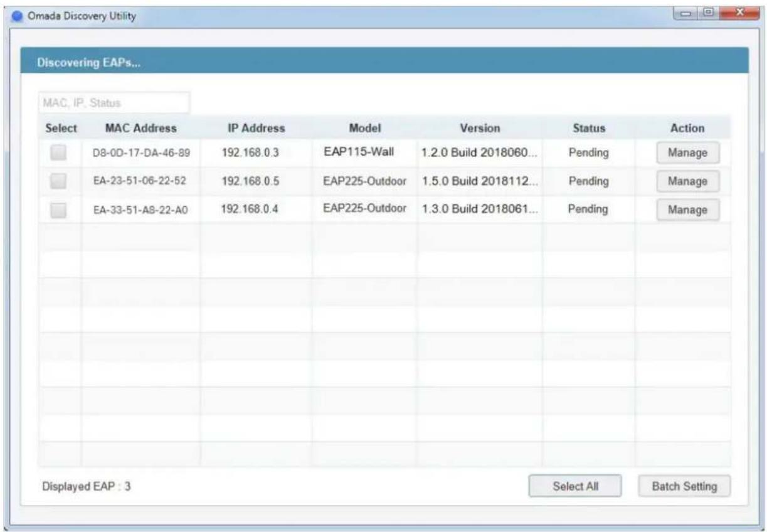
Task: Select MAC address EA-33-51-A8-22-A0
Action: pos(140,210)
